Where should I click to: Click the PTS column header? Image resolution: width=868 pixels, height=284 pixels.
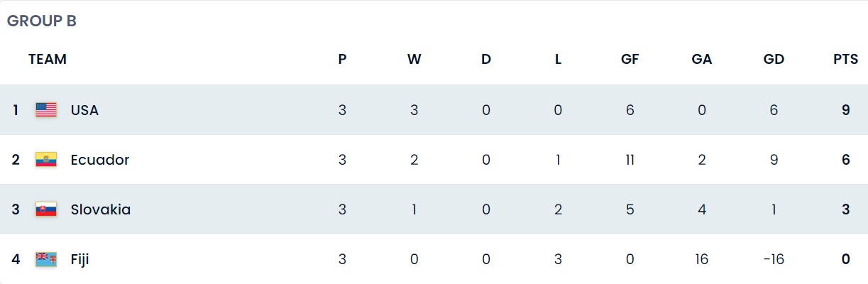click(845, 60)
